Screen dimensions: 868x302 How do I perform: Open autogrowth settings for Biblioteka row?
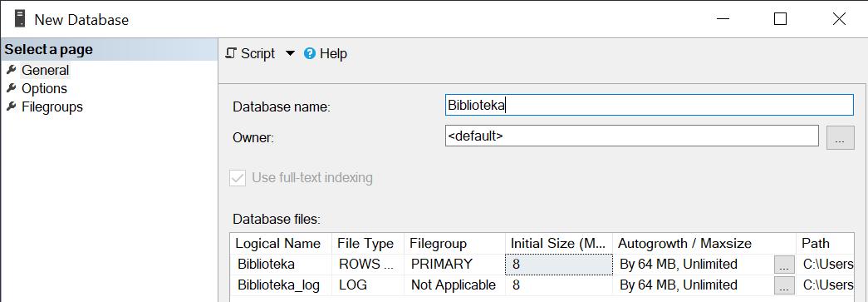pos(784,265)
